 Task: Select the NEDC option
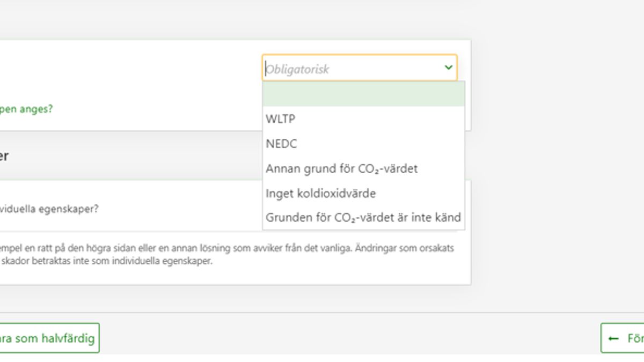[x=281, y=144]
